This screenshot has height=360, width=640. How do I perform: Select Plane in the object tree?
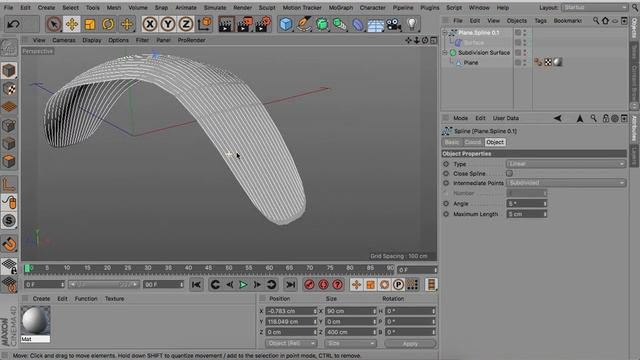pyautogui.click(x=471, y=62)
